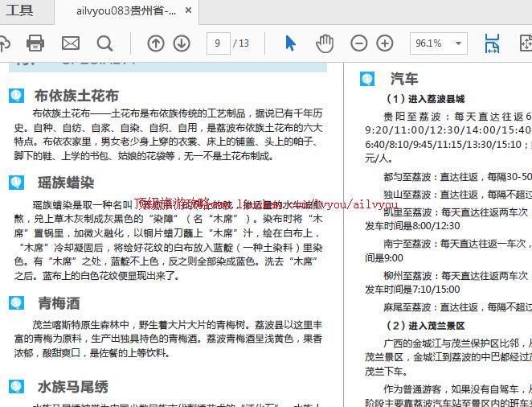Click the fit page scroll icon
The image size is (532, 407).
492,43
